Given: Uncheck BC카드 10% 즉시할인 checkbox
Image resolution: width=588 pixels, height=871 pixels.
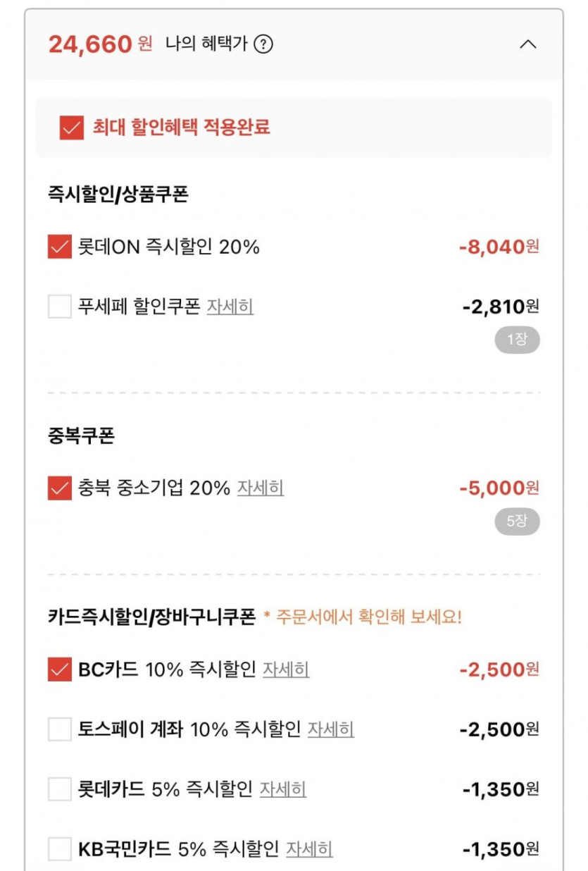Looking at the screenshot, I should pos(60,669).
